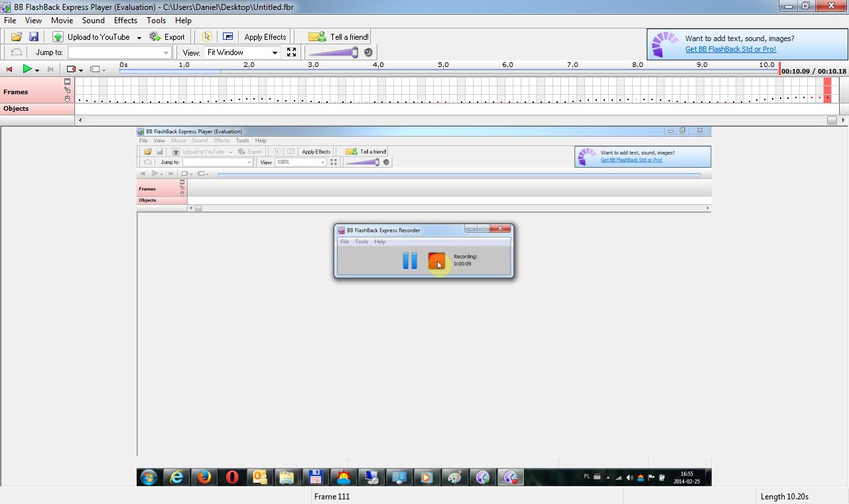This screenshot has height=504, width=849.
Task: Click the grayed-out crop frames icon
Action: tap(95, 69)
